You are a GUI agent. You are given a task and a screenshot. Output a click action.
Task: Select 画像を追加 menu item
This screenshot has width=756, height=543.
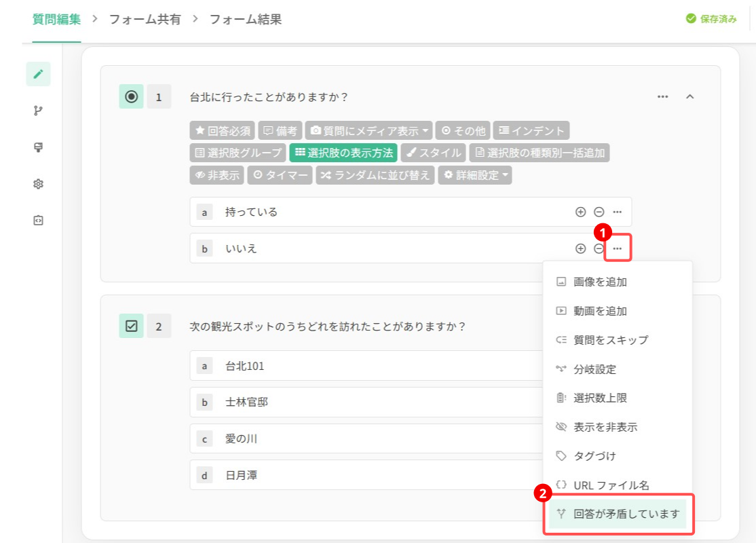(618, 282)
